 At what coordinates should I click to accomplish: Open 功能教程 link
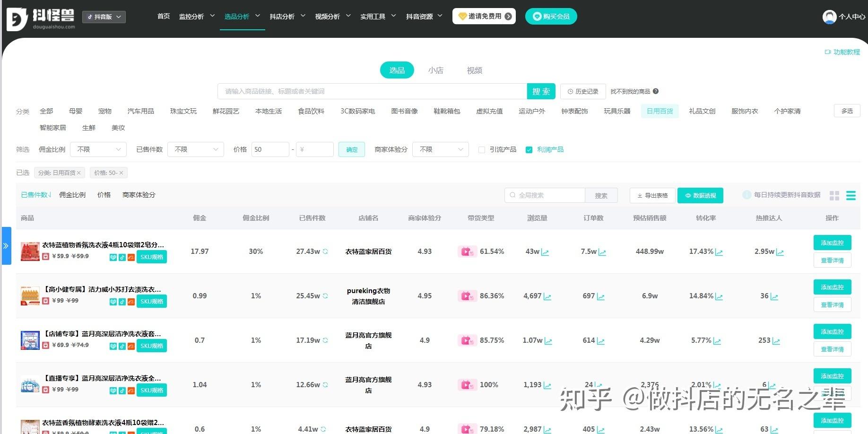[x=842, y=52]
